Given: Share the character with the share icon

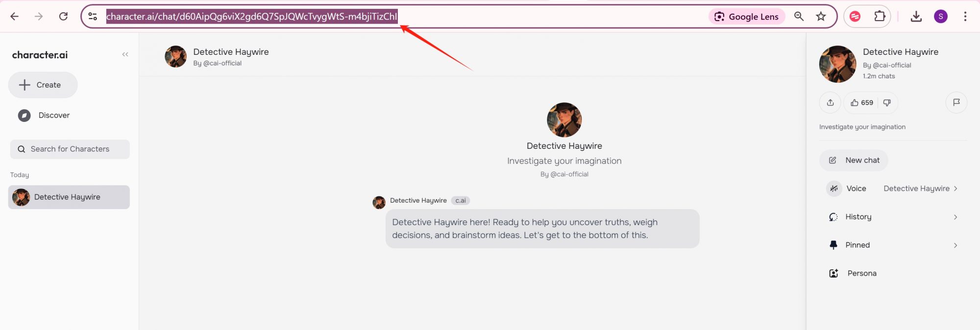Looking at the screenshot, I should [x=830, y=102].
